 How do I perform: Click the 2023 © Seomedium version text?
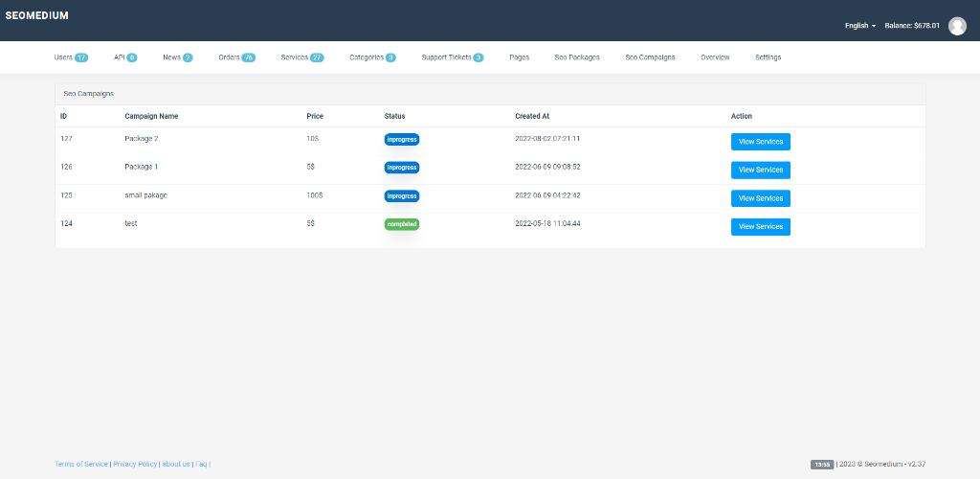[x=882, y=464]
